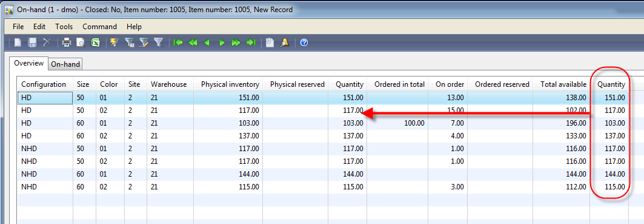Click Physical inventory cell 115.00
Viewport: 644px width, 224px height.
pyautogui.click(x=228, y=187)
